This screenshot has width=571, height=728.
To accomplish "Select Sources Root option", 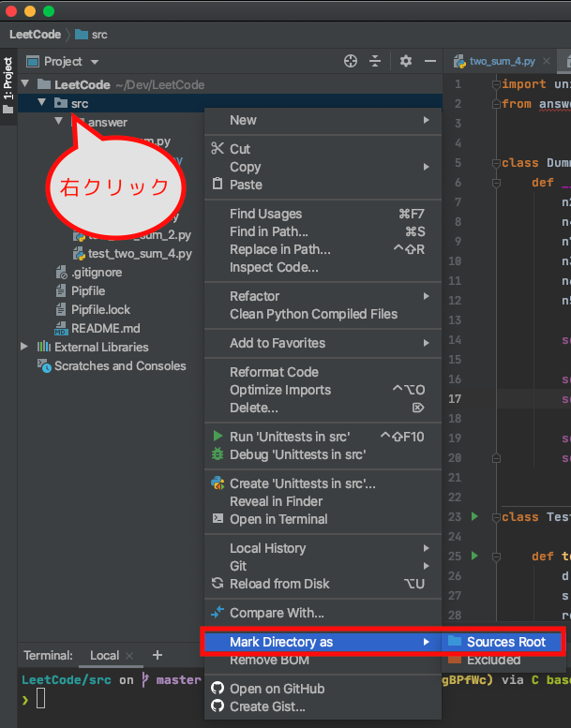I will click(x=502, y=642).
